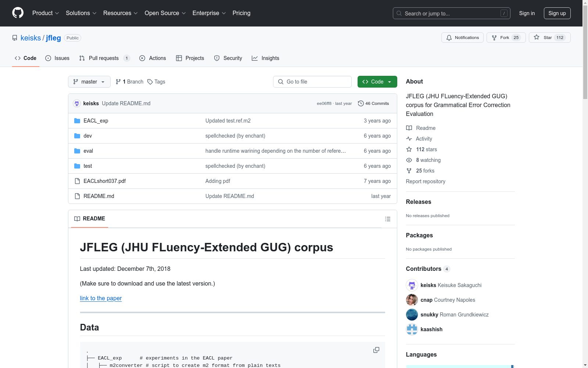Click the Report repository link
588x368 pixels.
pos(426,181)
